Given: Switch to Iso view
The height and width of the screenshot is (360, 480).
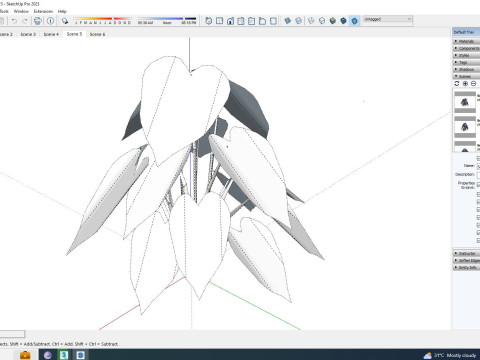Looking at the screenshot, I should 209,21.
